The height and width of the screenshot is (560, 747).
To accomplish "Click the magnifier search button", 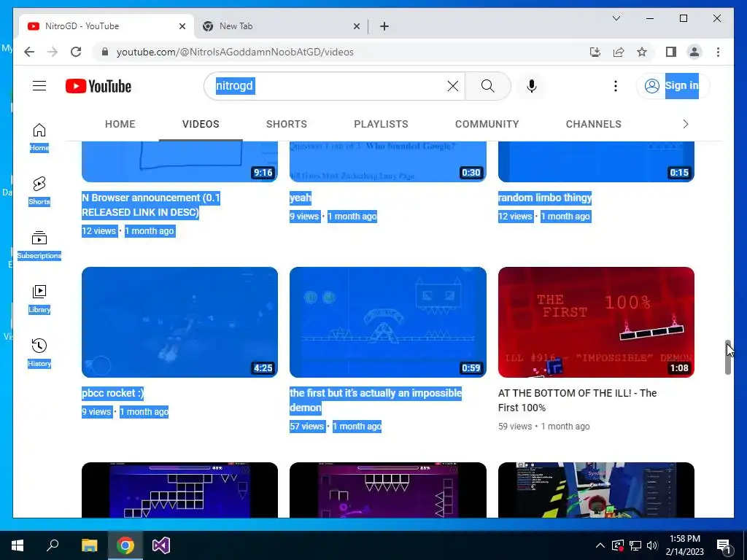I will pos(487,86).
